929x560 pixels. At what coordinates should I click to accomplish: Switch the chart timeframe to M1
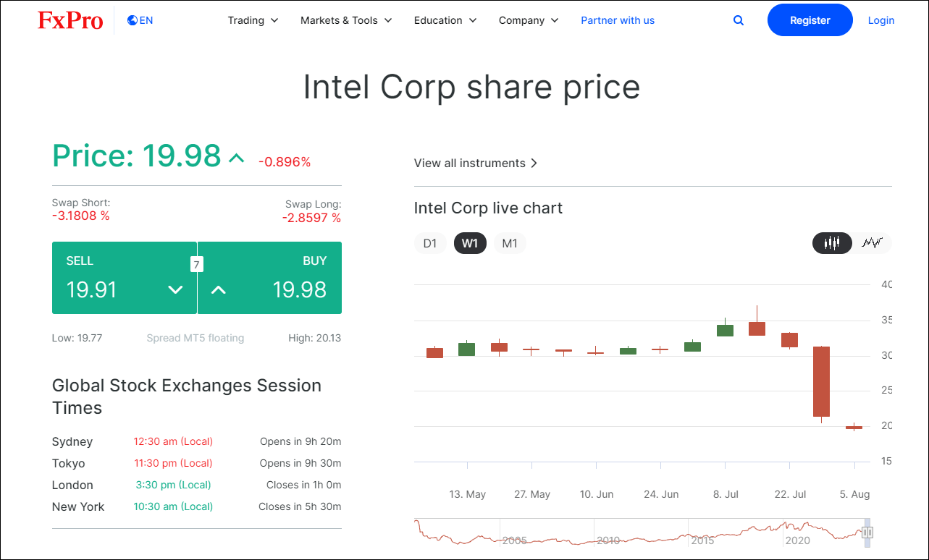click(510, 243)
